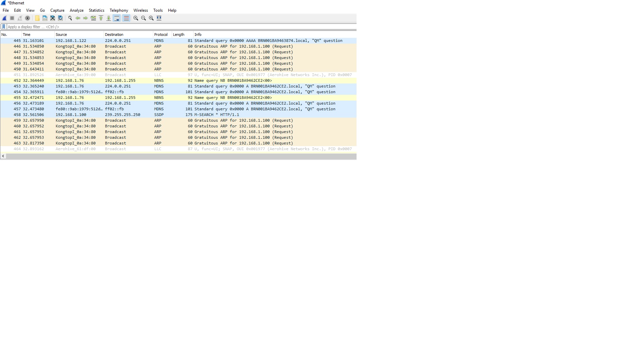Go to the first packet

[x=101, y=18]
